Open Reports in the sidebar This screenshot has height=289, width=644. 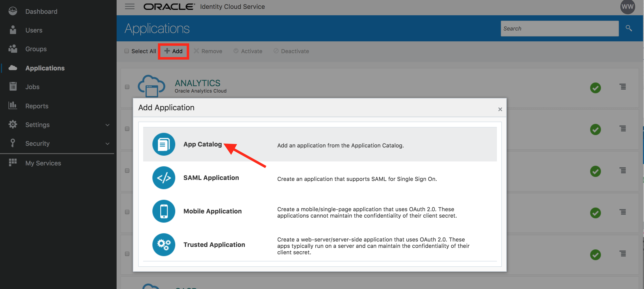[37, 106]
